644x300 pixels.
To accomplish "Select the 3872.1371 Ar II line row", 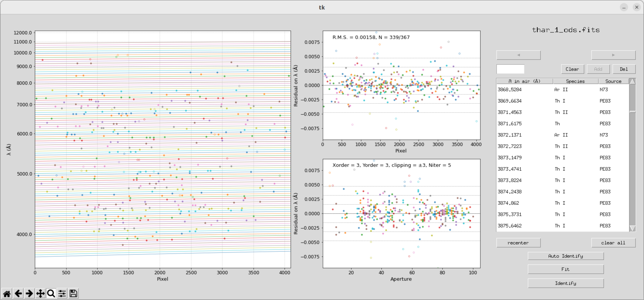I will pos(562,135).
